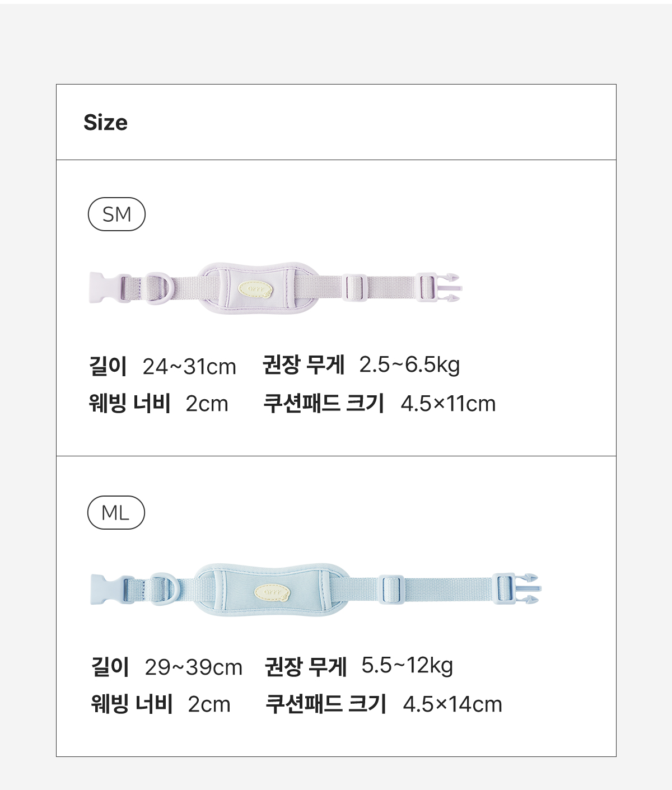Select the ML length value 29~39cm
This screenshot has width=672, height=790.
pos(193,667)
